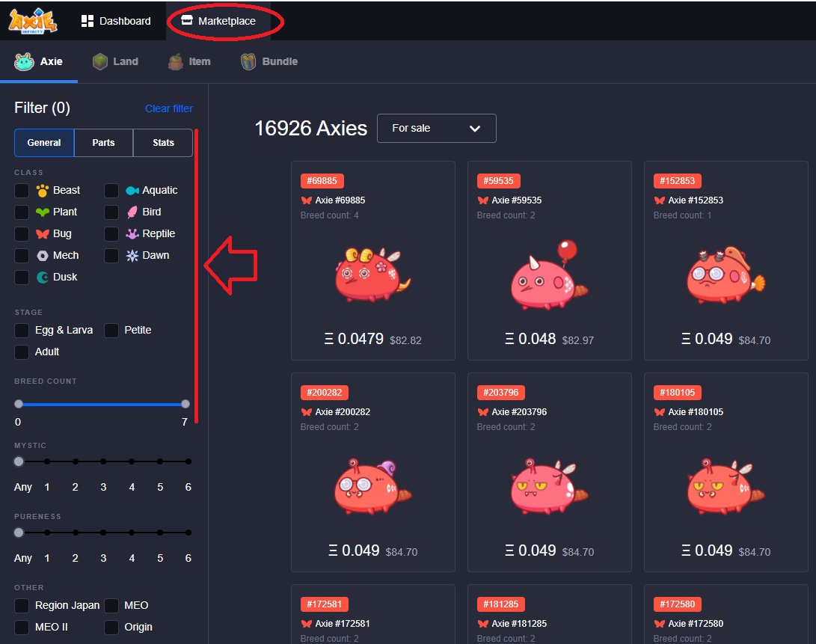Open the For sale dropdown
The image size is (816, 644).
pos(436,128)
